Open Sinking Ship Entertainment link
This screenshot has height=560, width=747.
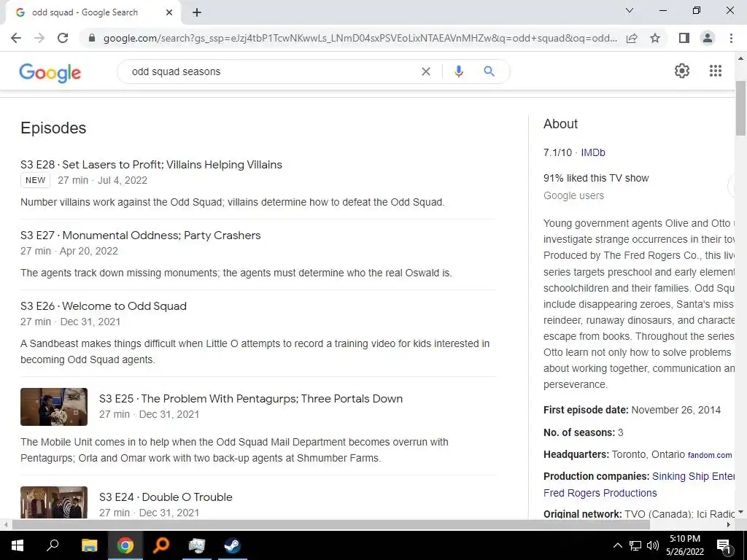point(693,476)
